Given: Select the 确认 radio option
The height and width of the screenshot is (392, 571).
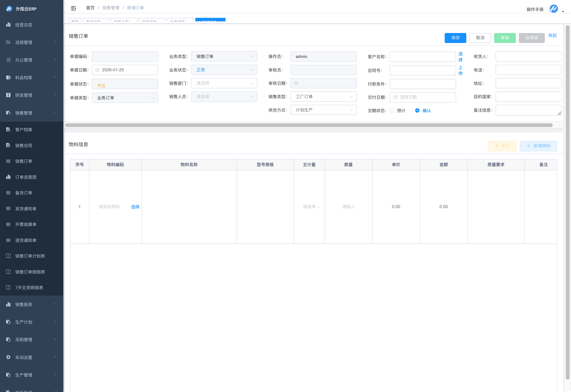Looking at the screenshot, I should tap(417, 110).
